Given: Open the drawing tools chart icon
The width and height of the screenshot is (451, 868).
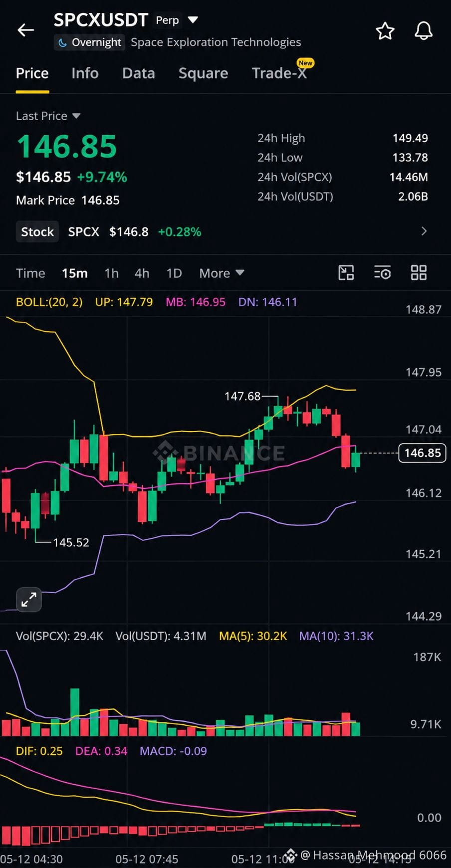Looking at the screenshot, I should click(346, 273).
